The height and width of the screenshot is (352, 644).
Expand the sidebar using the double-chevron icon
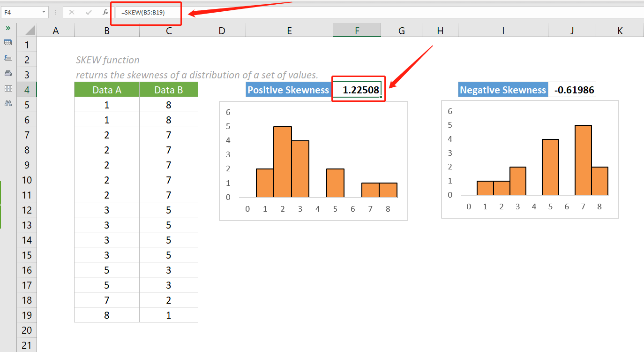(8, 28)
